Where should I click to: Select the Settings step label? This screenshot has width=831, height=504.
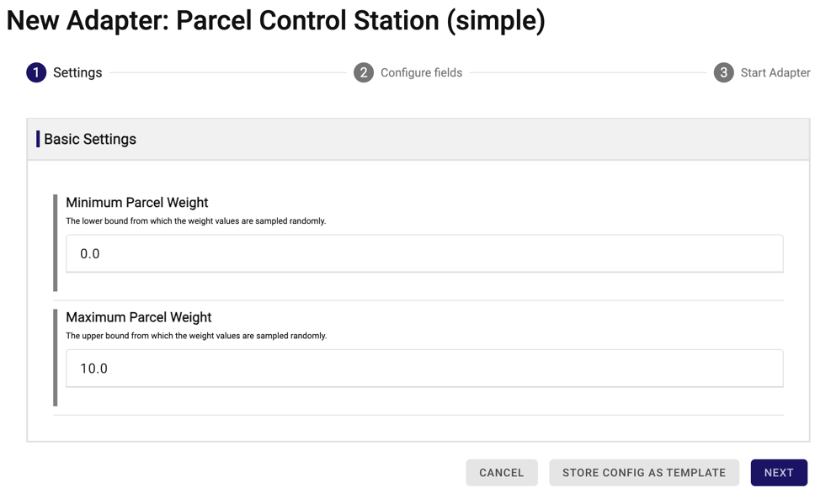click(x=77, y=72)
